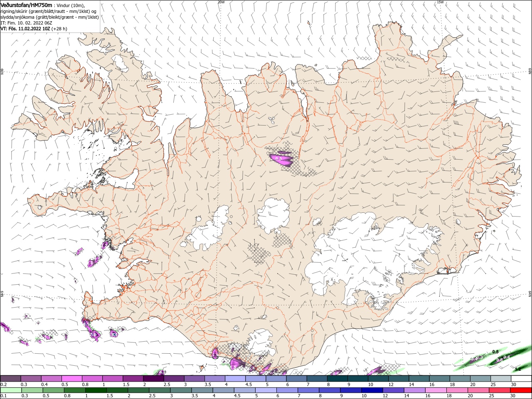Pick the dark teal swatch labeled 8 in the upper legend
Viewport: 532px width, 399px height.
tap(337, 379)
